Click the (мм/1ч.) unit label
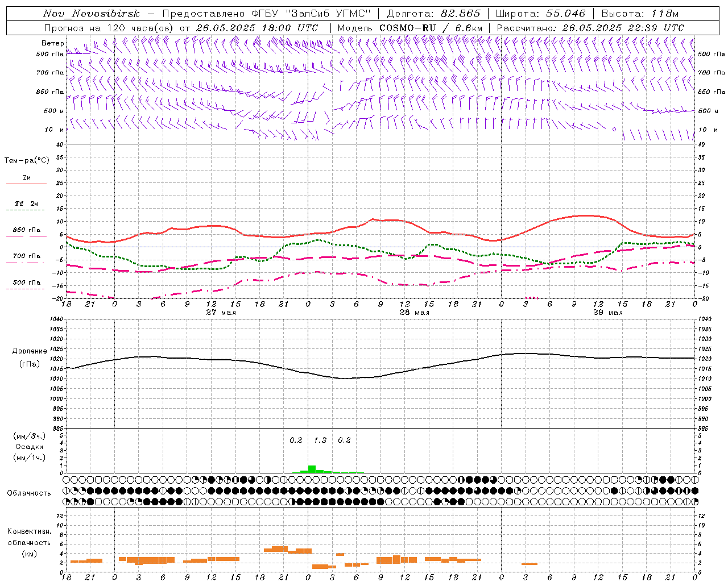Image resolution: width=728 pixels, height=582 pixels. 30,458
